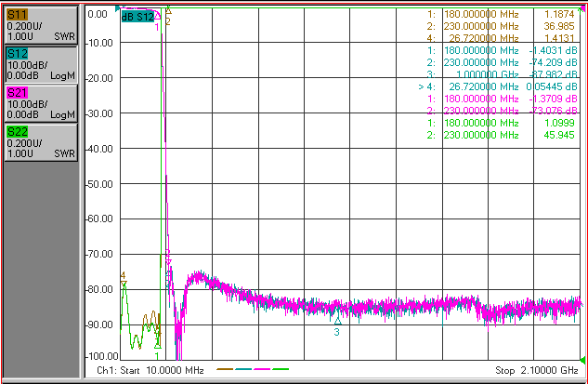Click S21 marker 1 readout -1.3709 dB

553,99
